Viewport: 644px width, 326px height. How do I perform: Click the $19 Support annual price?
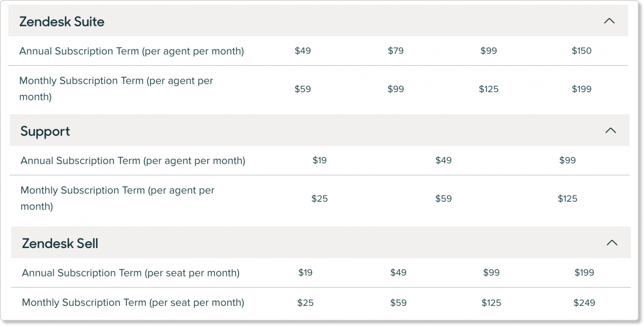[x=319, y=160]
